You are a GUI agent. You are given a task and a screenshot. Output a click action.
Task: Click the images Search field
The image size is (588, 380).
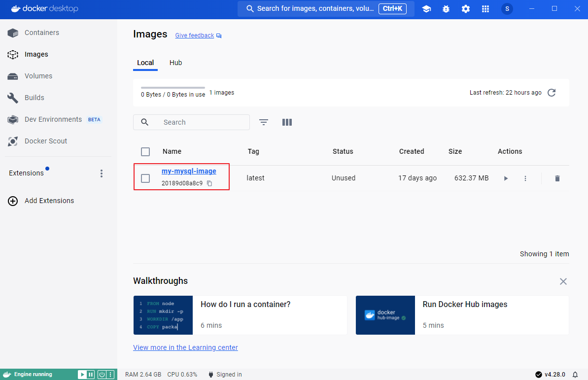tap(192, 122)
